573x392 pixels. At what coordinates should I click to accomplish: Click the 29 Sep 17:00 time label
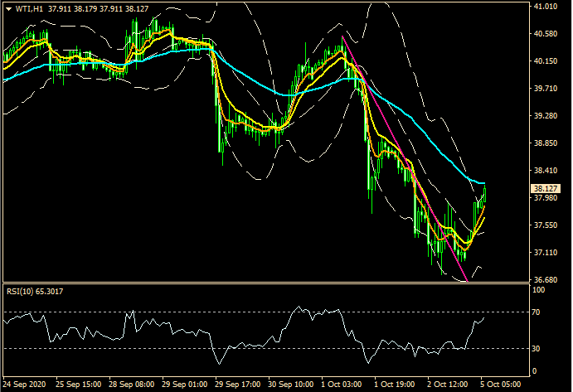pyautogui.click(x=236, y=385)
